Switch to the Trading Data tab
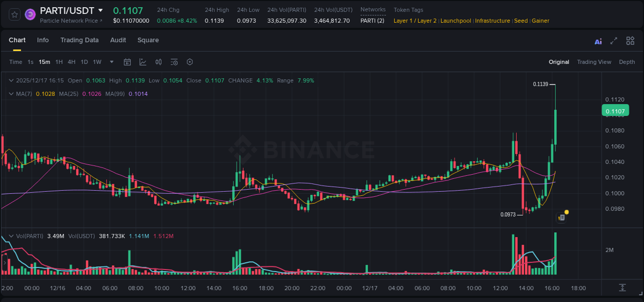The height and width of the screenshot is (302, 644). coord(79,40)
